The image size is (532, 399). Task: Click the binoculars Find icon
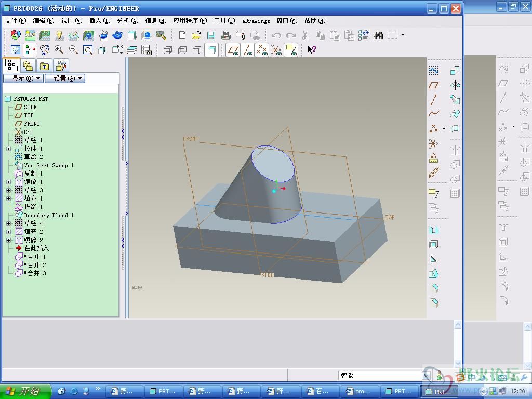point(378,35)
